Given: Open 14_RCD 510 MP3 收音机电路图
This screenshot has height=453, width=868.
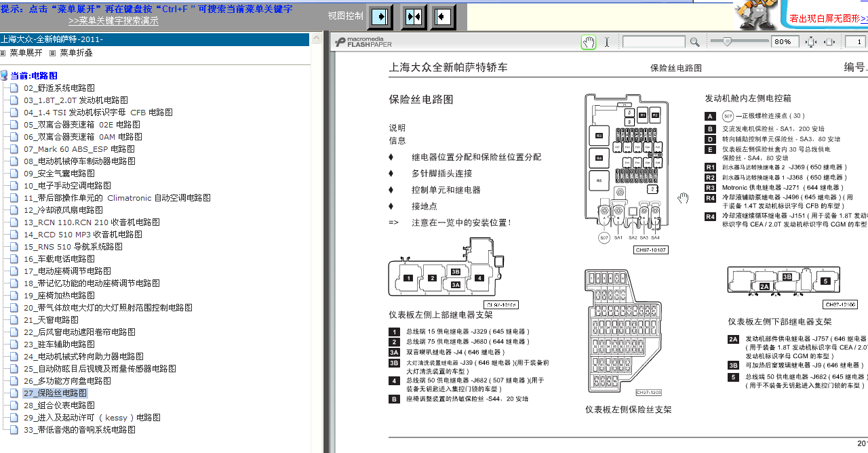Looking at the screenshot, I should [83, 235].
